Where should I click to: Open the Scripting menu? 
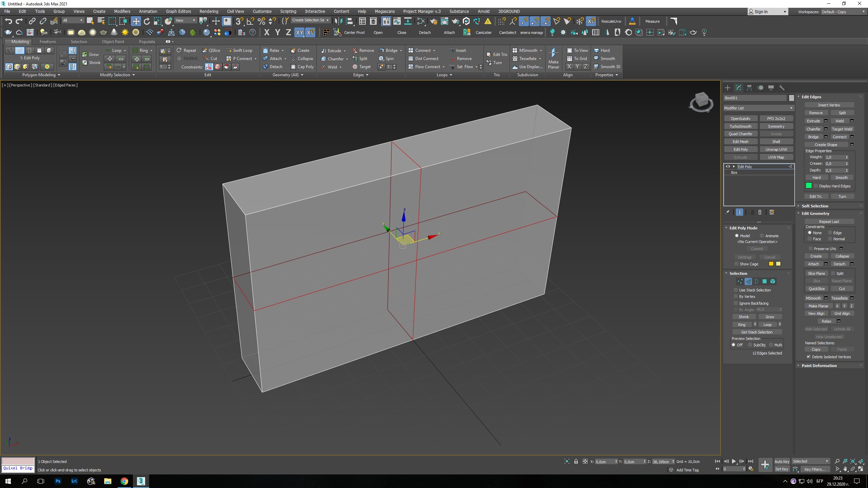(x=288, y=12)
